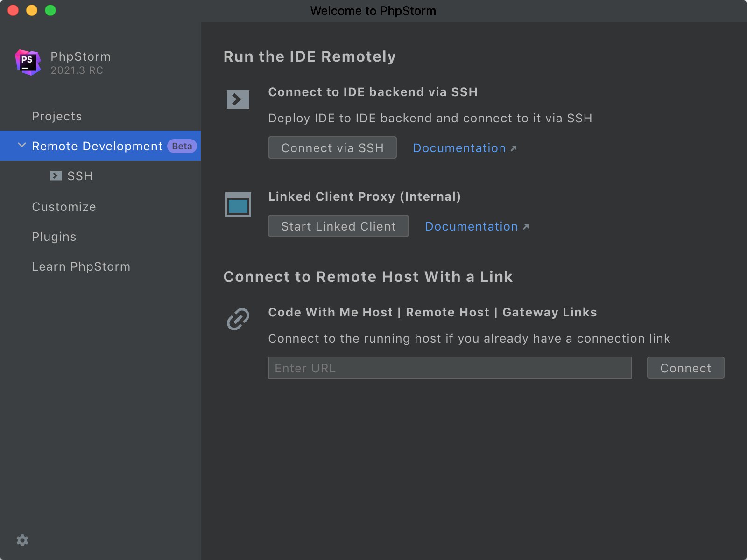Click the Connect via SSH button

(332, 147)
